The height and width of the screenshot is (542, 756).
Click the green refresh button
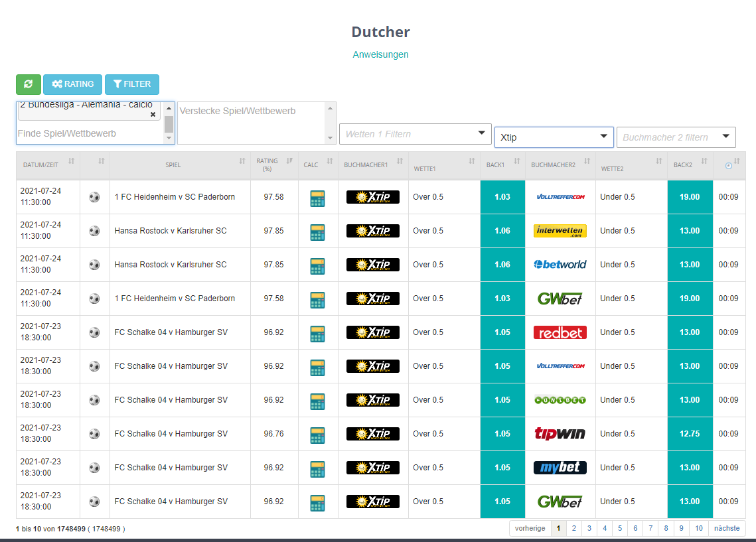(29, 84)
